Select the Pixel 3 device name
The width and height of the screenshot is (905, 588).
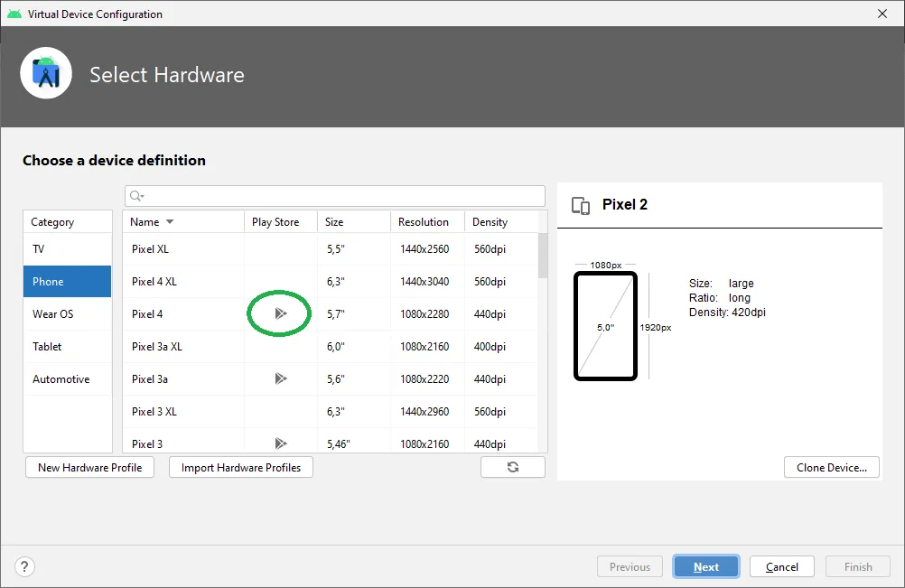pyautogui.click(x=147, y=443)
